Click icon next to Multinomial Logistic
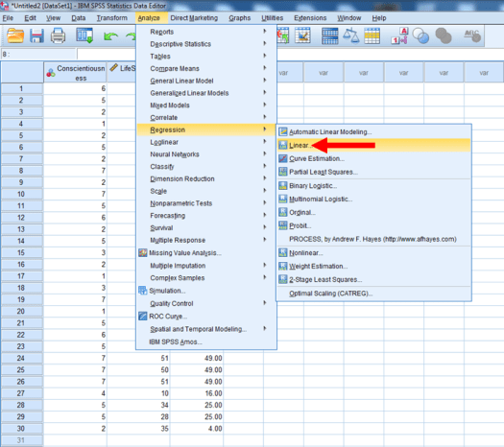This screenshot has width=504, height=447. pyautogui.click(x=283, y=200)
